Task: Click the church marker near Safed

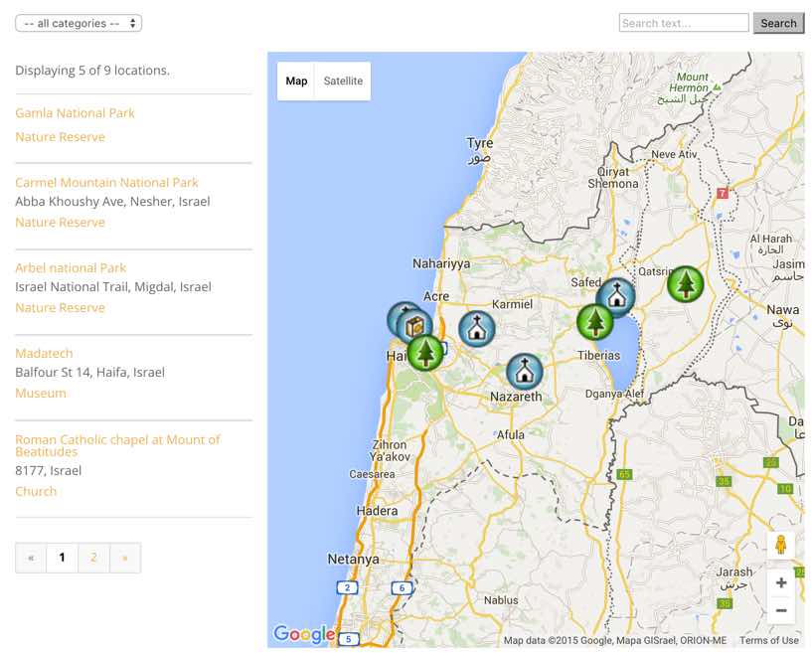Action: (x=616, y=296)
